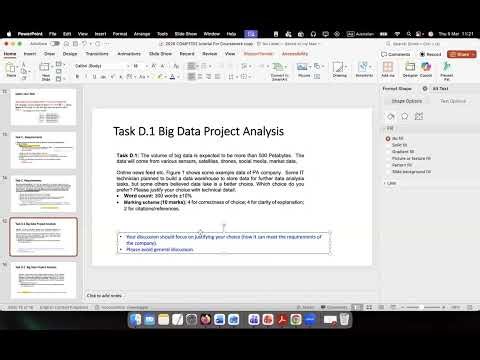Open the Alt Text pane tab
Viewport: 480px width, 360px height.
tap(440, 88)
